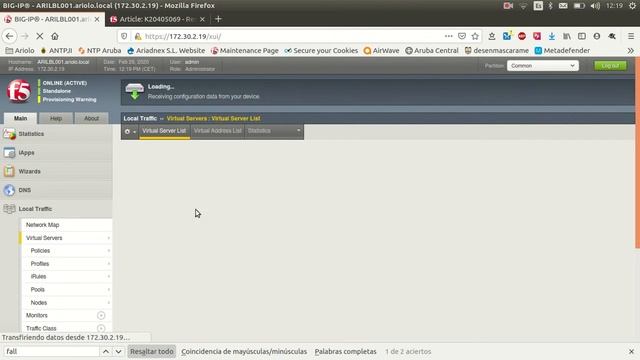Viewport: 640px width, 360px height.
Task: Open Virtual Server List tab
Action: tap(164, 131)
